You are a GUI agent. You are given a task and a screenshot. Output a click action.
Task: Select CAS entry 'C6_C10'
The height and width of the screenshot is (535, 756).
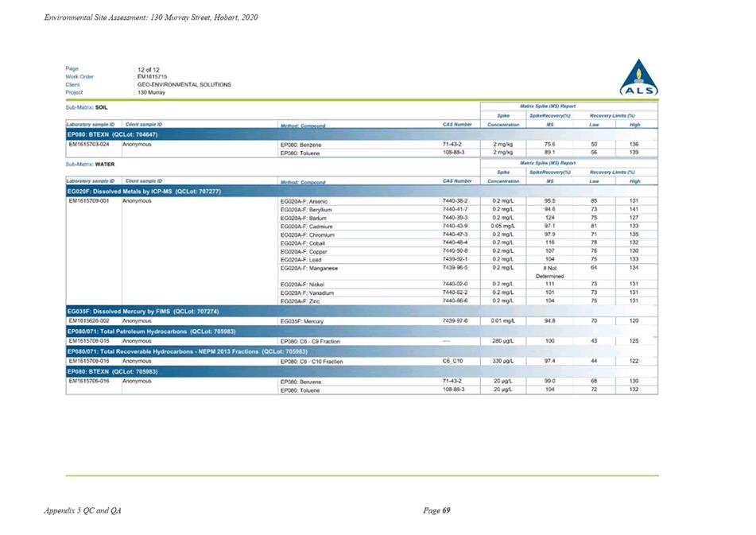pos(452,361)
